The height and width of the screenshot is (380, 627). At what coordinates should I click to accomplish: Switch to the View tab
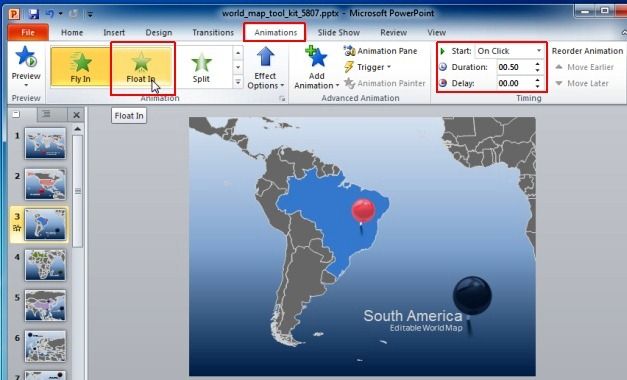436,32
